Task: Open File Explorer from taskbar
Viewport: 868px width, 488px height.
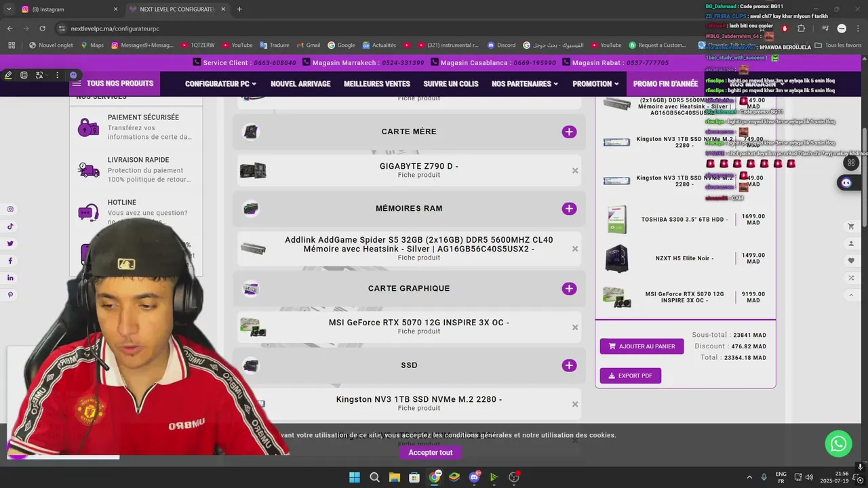Action: coord(394,477)
